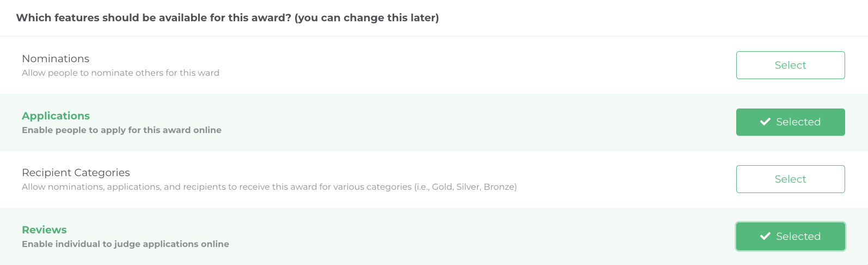This screenshot has width=868, height=265.
Task: Click the Nominations feature title
Action: (x=56, y=59)
